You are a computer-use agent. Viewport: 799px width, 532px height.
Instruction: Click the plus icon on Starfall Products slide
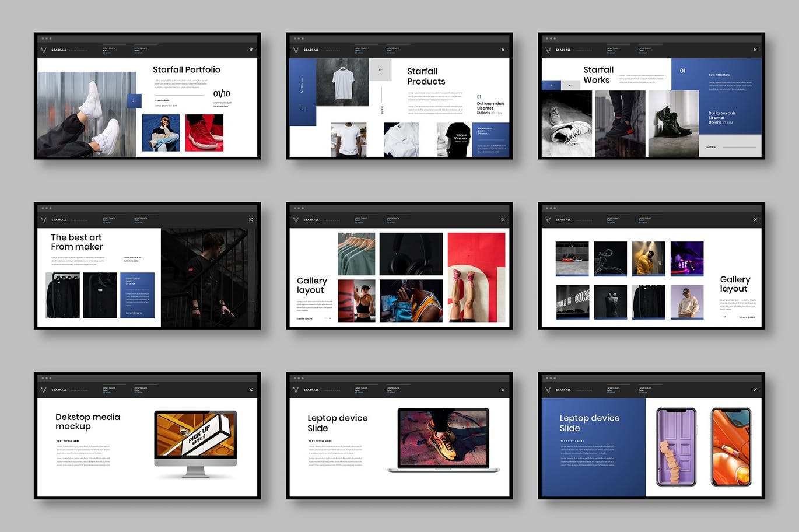click(x=302, y=108)
